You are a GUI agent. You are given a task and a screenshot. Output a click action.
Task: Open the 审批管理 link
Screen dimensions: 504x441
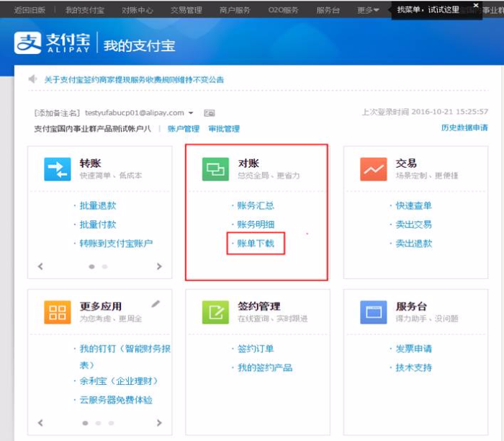[224, 129]
